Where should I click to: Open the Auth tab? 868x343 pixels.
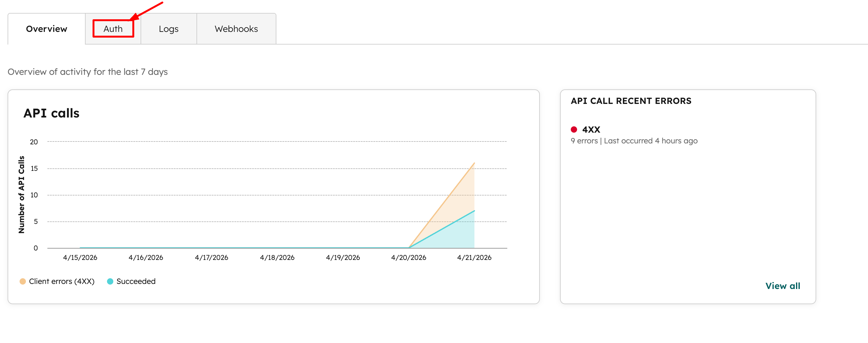[x=113, y=29]
